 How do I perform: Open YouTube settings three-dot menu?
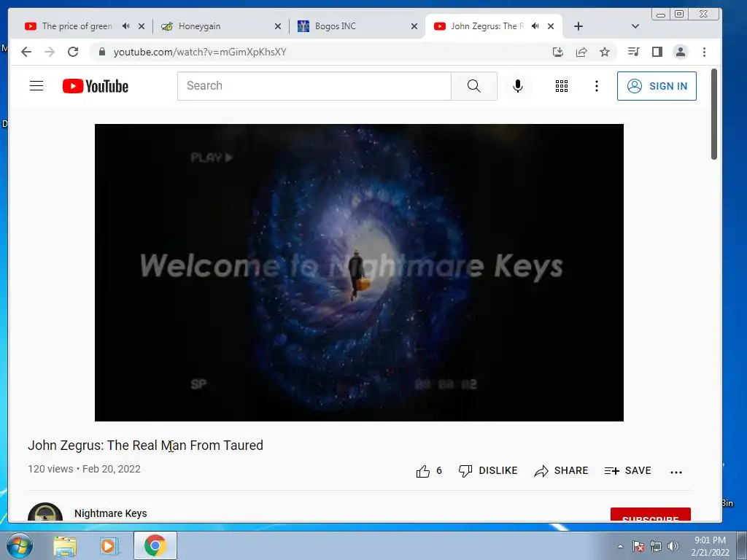[x=597, y=86]
